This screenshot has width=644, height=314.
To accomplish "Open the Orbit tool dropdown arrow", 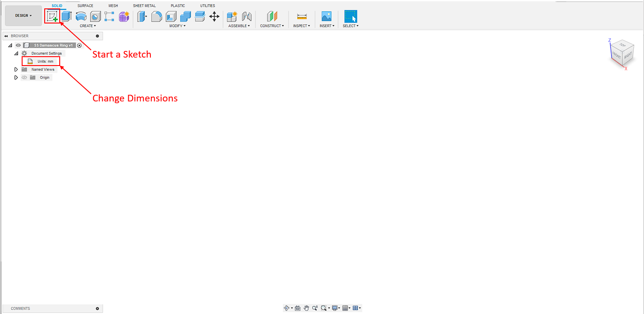I will point(292,308).
